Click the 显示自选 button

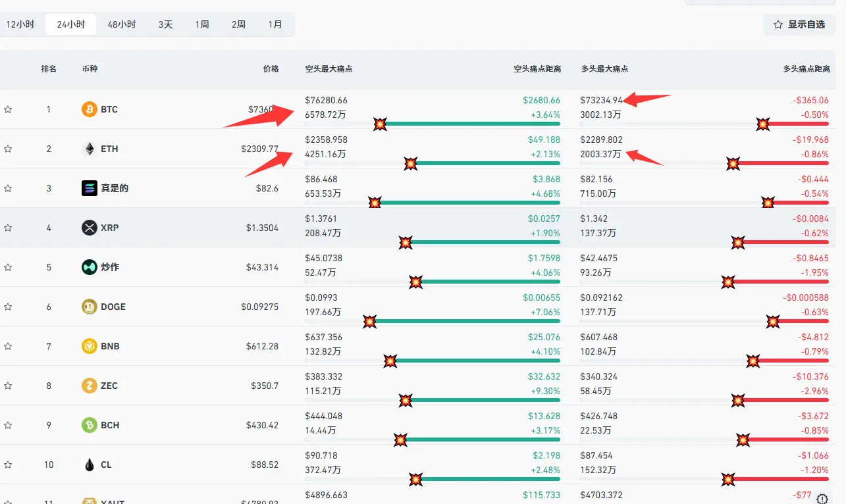click(799, 24)
